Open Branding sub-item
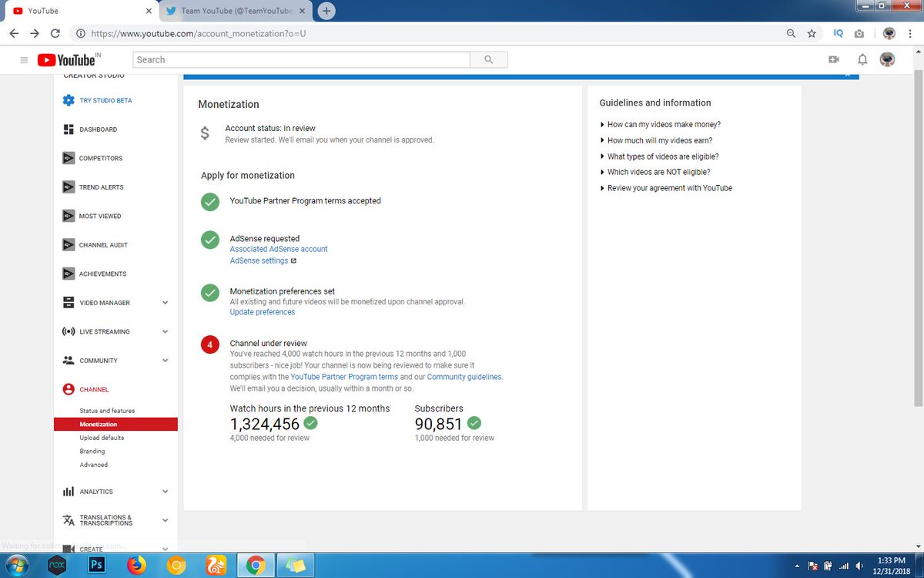The width and height of the screenshot is (924, 578). pos(92,452)
